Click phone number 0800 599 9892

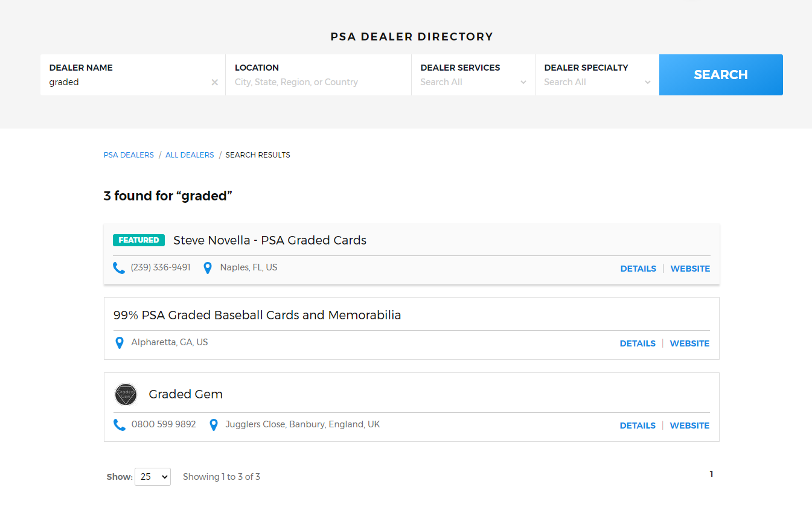pos(164,424)
